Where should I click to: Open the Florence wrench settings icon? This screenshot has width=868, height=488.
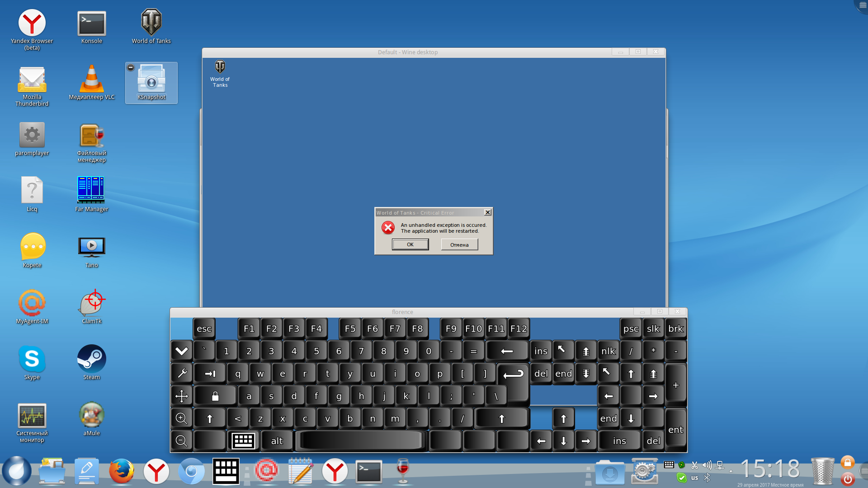(182, 374)
